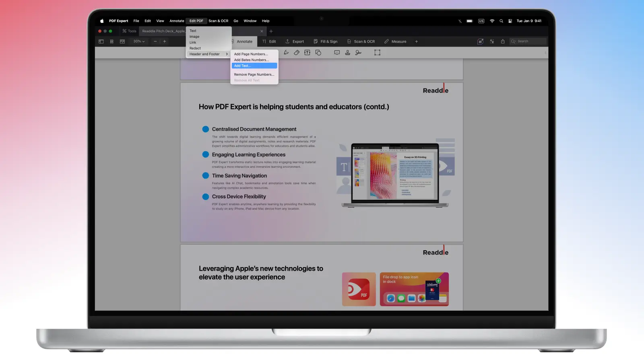This screenshot has height=362, width=644.
Task: Select the eraser tool in annotation bar
Action: 297,53
